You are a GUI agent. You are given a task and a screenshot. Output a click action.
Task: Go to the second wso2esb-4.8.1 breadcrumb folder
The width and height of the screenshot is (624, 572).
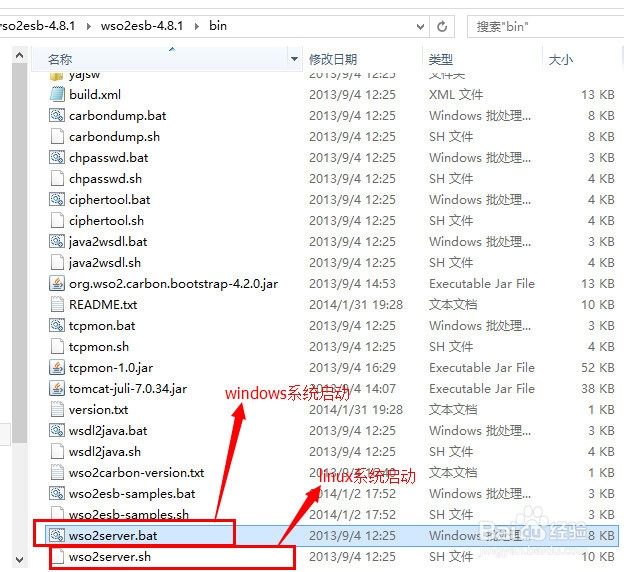tap(142, 26)
